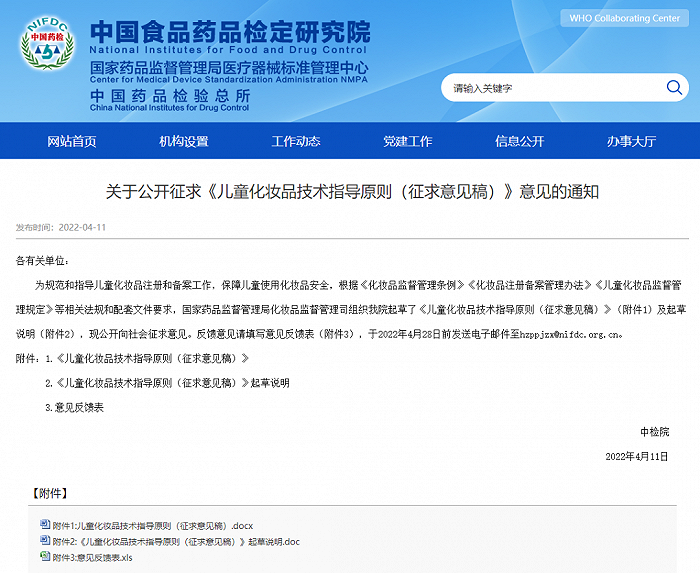This screenshot has height=573, width=700.
Task: Click the article title 关于公开征求…意见的通知
Action: (352, 192)
